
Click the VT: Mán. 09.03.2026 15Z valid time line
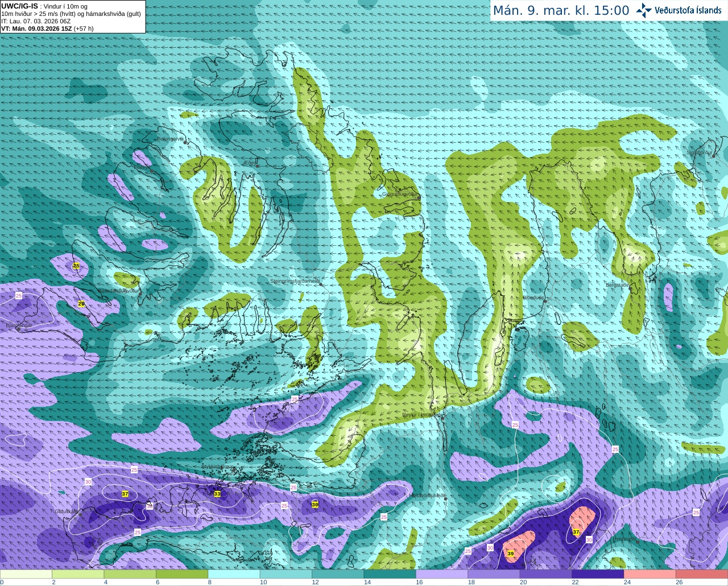[x=47, y=28]
